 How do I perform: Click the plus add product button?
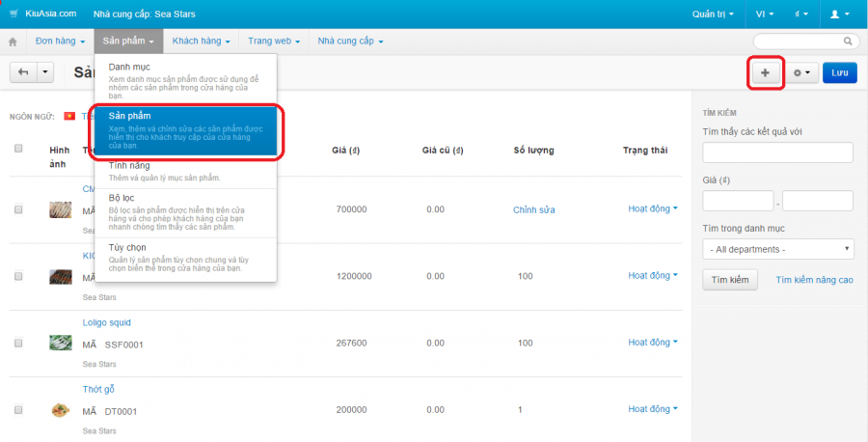pos(766,73)
